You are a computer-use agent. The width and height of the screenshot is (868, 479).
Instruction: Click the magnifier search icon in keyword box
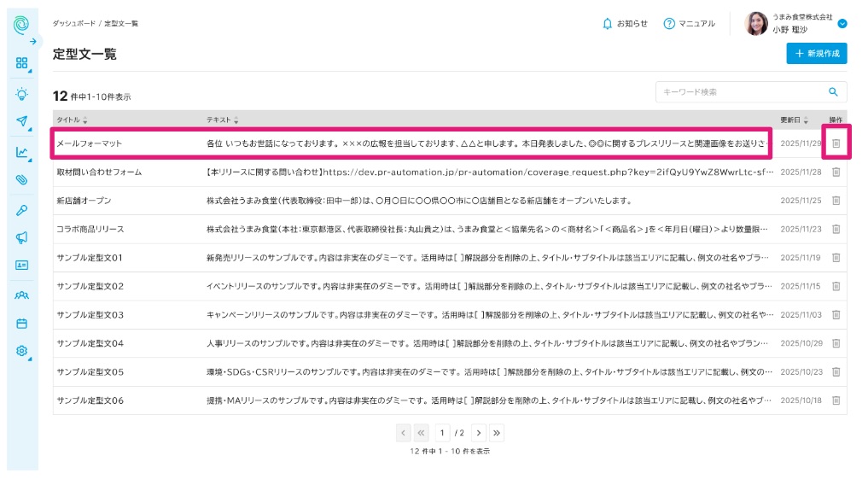pos(833,92)
